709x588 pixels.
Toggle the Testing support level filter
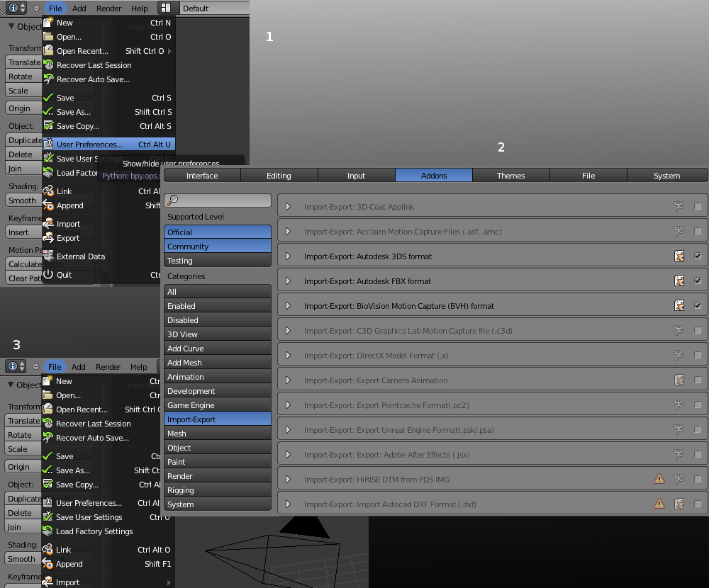[x=217, y=261]
